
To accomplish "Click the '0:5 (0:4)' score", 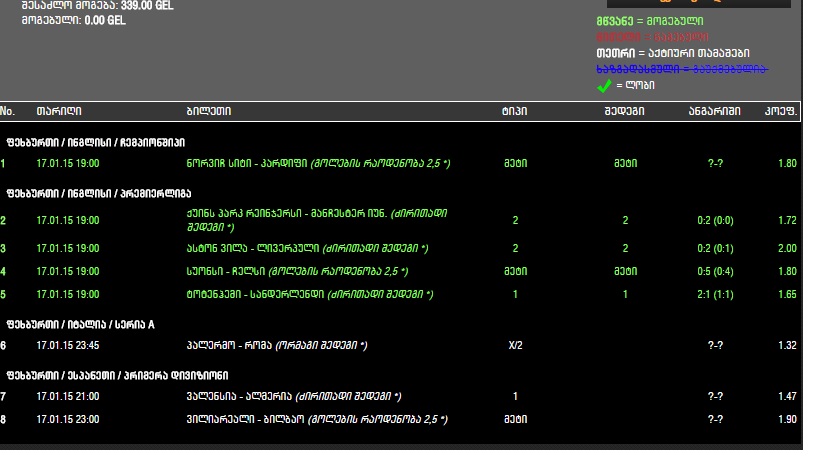I will point(715,272).
